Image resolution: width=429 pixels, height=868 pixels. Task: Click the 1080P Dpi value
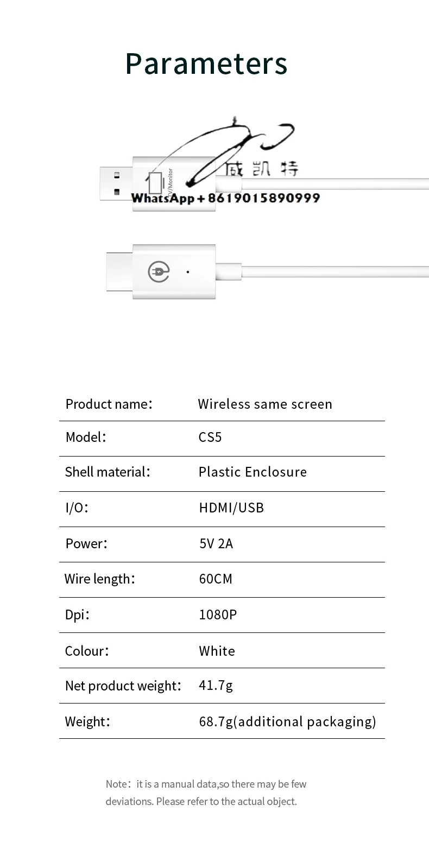pyautogui.click(x=218, y=614)
